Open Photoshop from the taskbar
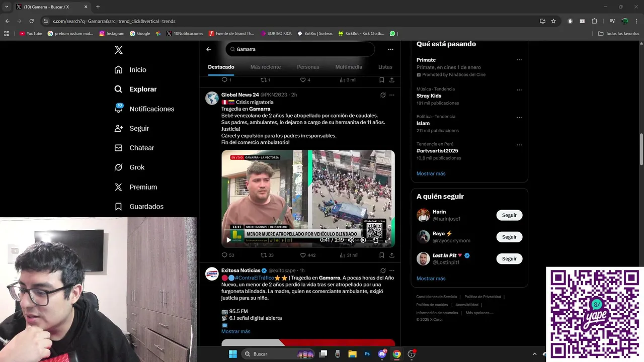 click(367, 354)
